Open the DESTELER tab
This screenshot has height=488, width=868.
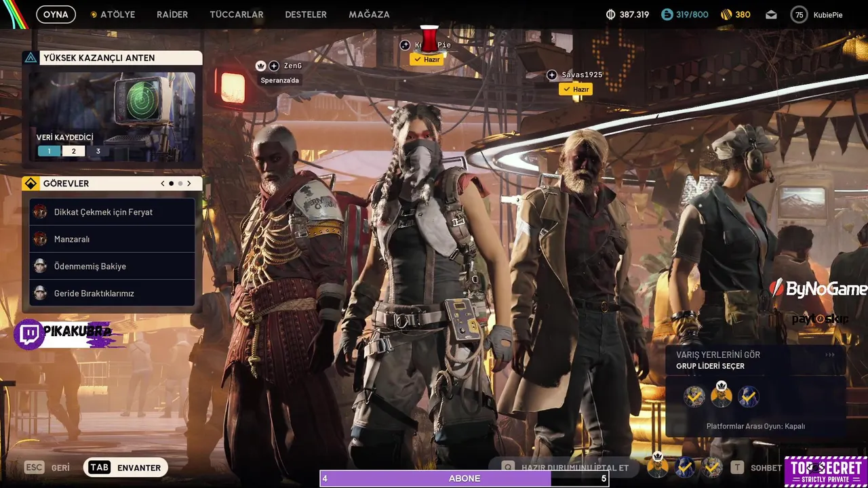tap(306, 14)
